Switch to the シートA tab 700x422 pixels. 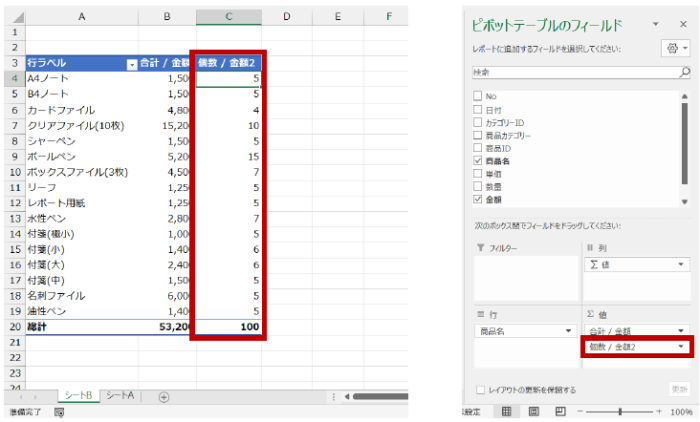(120, 396)
